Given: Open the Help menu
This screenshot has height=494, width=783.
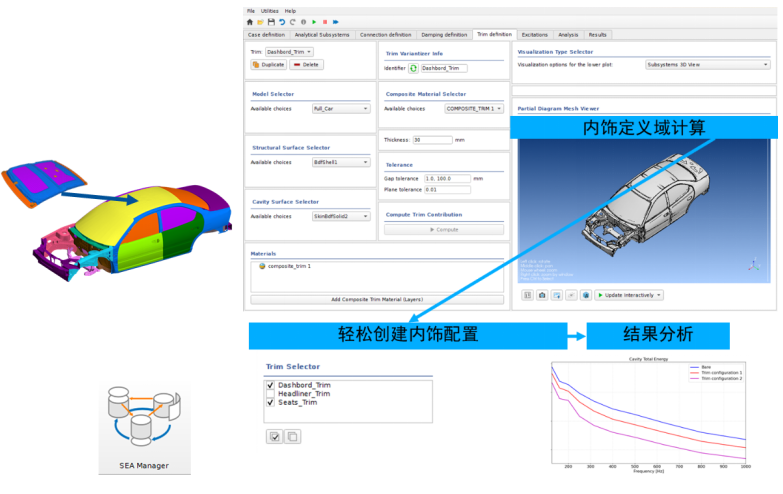Looking at the screenshot, I should 291,11.
